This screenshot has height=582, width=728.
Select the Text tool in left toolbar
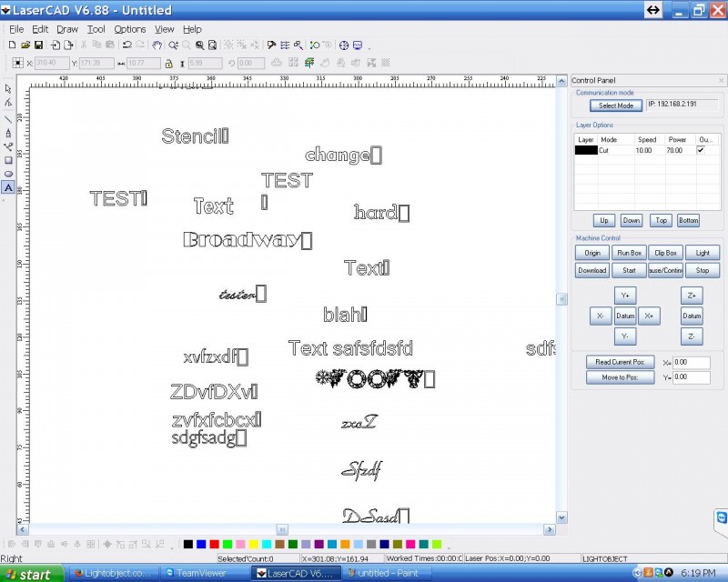click(x=8, y=187)
